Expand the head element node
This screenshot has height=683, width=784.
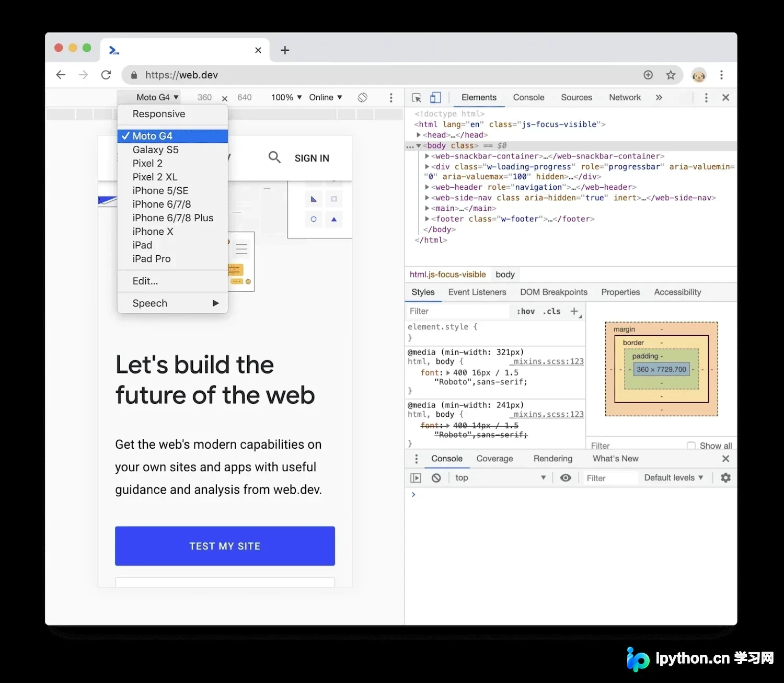pos(419,135)
